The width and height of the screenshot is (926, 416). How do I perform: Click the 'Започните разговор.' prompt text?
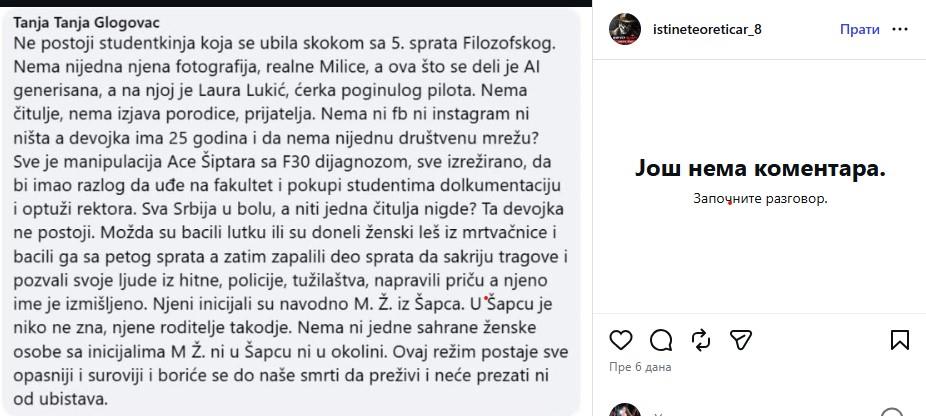coord(760,199)
